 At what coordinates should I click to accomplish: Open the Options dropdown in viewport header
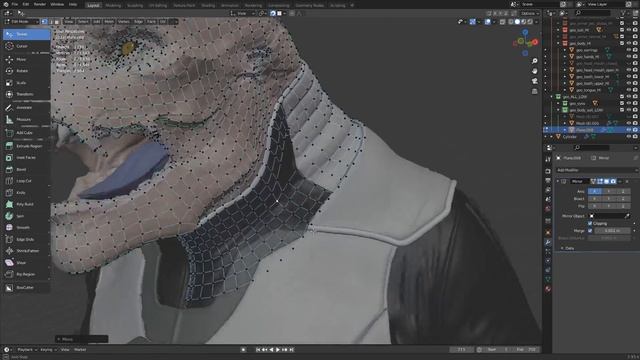529,13
